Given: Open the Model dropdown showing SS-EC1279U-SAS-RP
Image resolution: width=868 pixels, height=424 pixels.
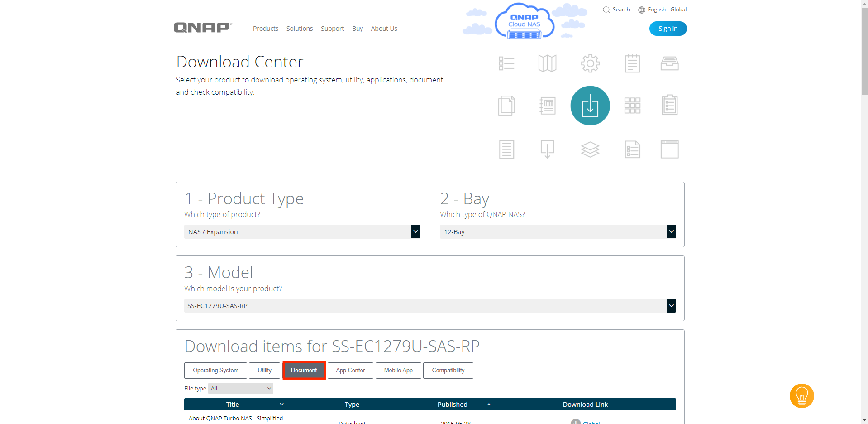Looking at the screenshot, I should click(429, 306).
